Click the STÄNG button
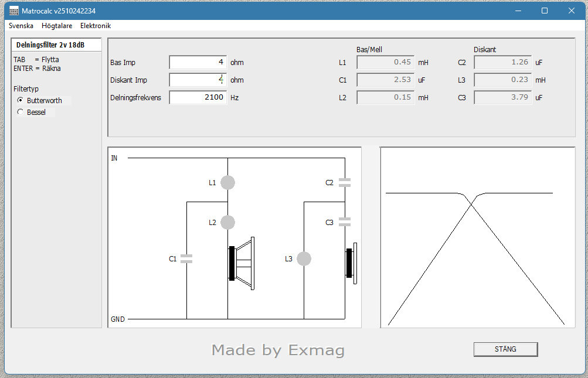The height and width of the screenshot is (378, 588). point(505,349)
